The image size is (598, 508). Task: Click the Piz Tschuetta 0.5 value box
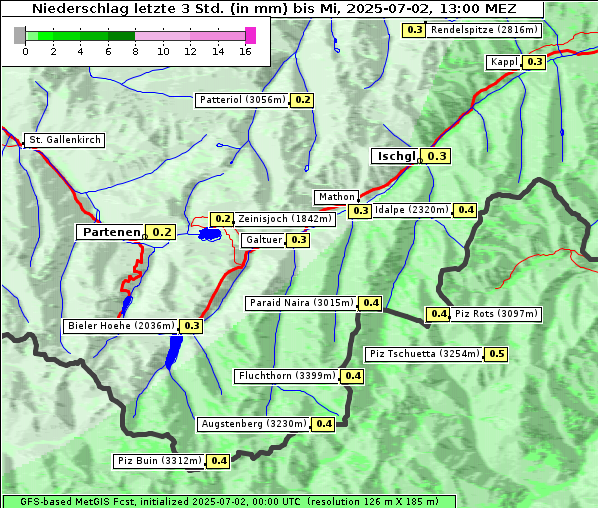[497, 354]
